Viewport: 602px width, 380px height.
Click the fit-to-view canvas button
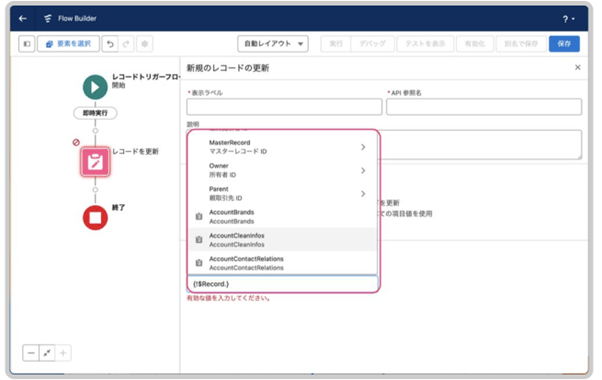pos(47,353)
